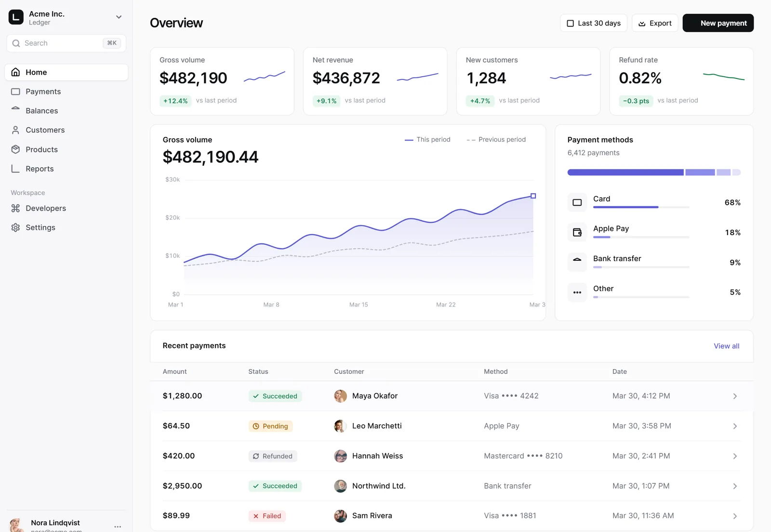Open the Developers workspace page
This screenshot has height=532, width=771.
[66, 208]
